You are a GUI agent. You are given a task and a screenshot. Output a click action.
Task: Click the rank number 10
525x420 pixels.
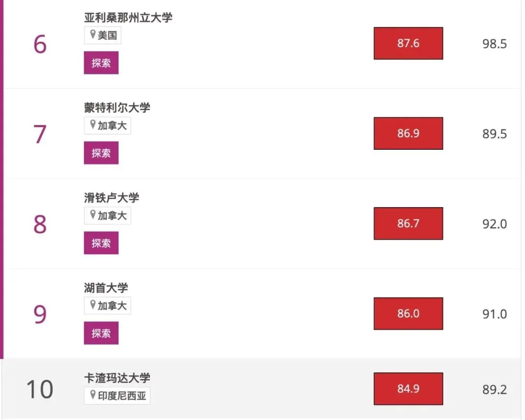pos(40,389)
